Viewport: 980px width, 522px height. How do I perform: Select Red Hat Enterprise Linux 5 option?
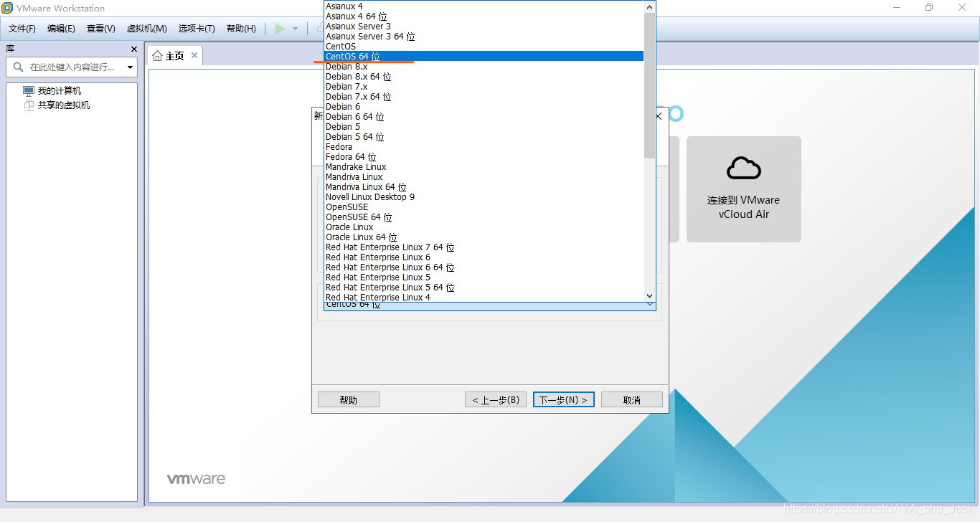click(x=484, y=277)
